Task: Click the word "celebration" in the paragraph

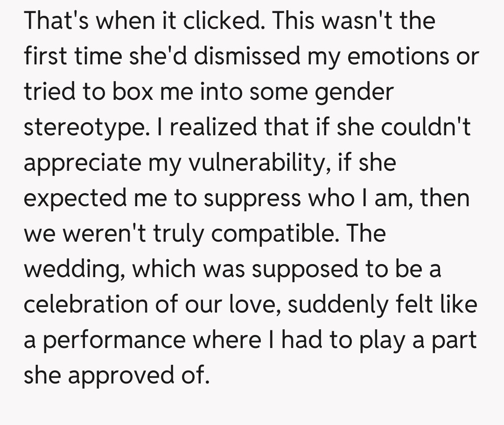Action: click(x=85, y=304)
